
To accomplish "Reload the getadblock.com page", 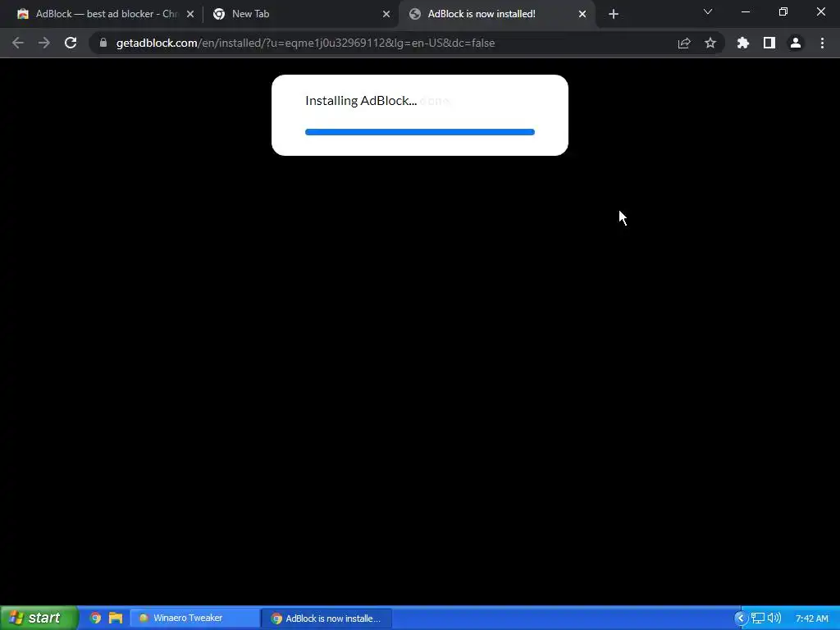I will tap(71, 43).
